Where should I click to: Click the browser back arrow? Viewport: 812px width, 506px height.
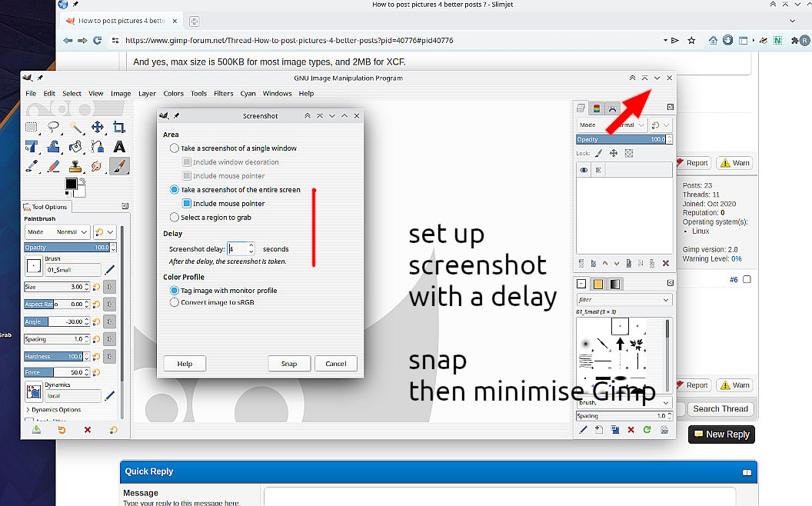tap(68, 40)
